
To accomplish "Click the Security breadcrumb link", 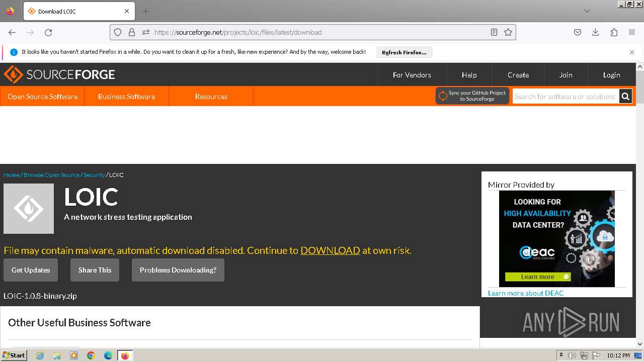I will coord(94,175).
